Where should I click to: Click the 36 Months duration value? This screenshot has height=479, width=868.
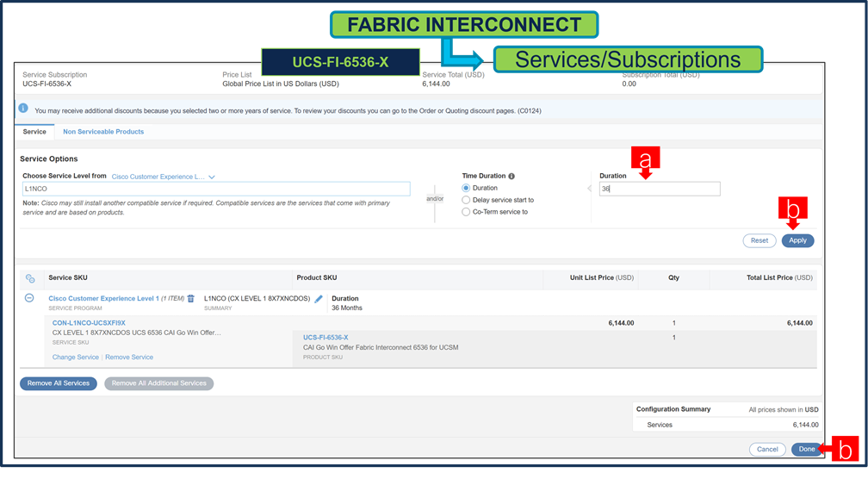[347, 308]
